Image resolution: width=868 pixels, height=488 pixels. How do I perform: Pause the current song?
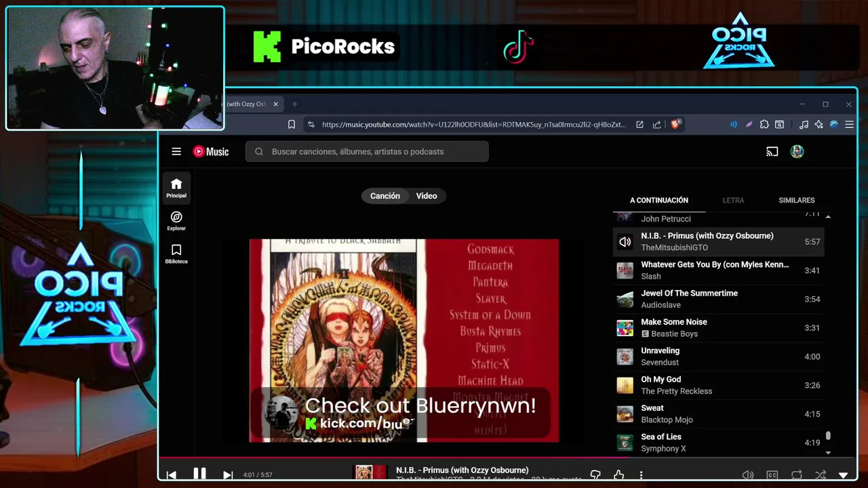199,474
